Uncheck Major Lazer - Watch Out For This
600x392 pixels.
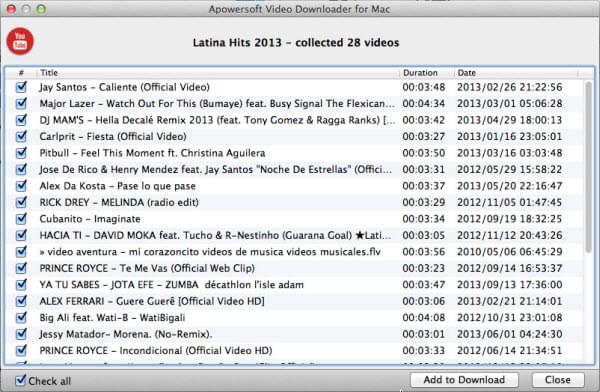(21, 104)
